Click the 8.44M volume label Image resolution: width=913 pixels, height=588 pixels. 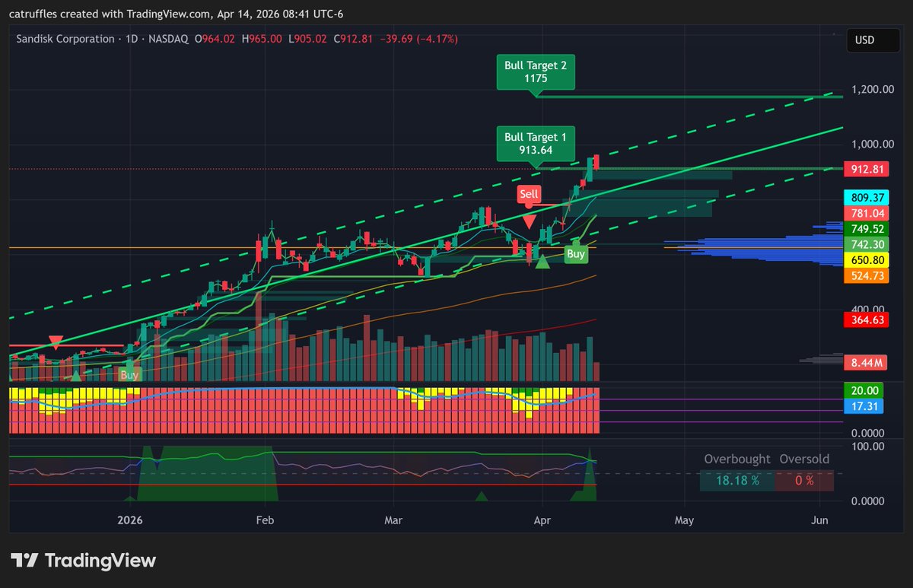pyautogui.click(x=867, y=363)
